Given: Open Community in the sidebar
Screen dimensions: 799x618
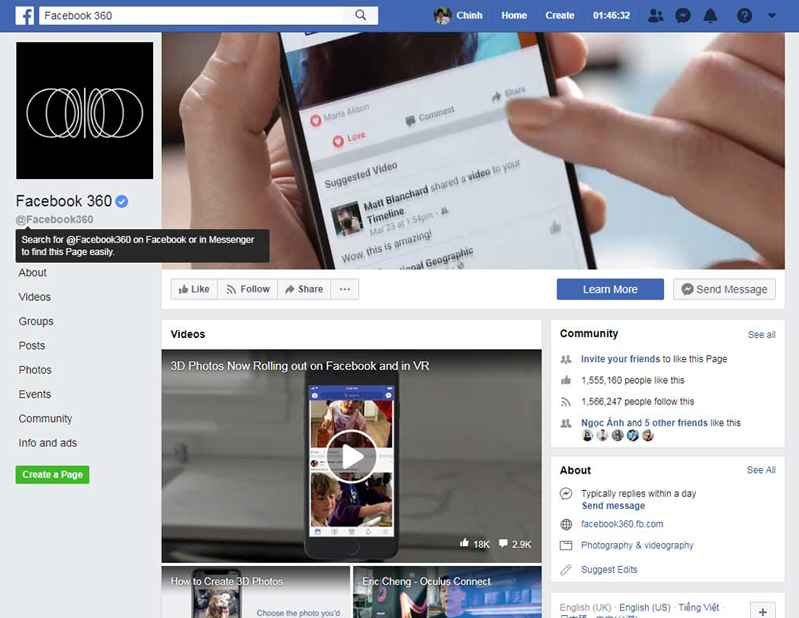Looking at the screenshot, I should [x=45, y=419].
